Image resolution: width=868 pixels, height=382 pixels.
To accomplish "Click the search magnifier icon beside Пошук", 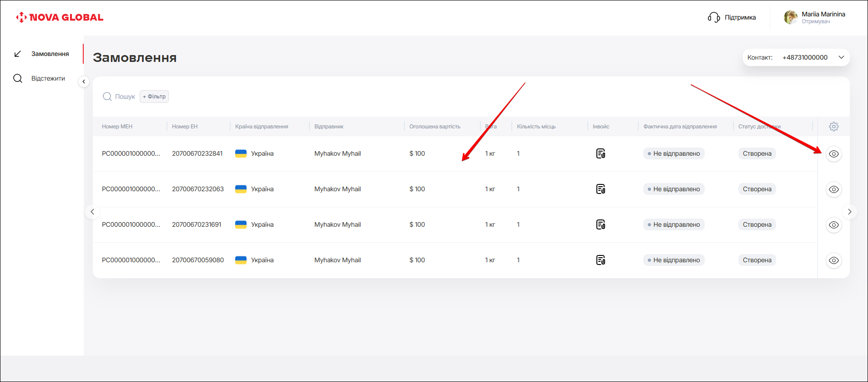I will tap(107, 97).
